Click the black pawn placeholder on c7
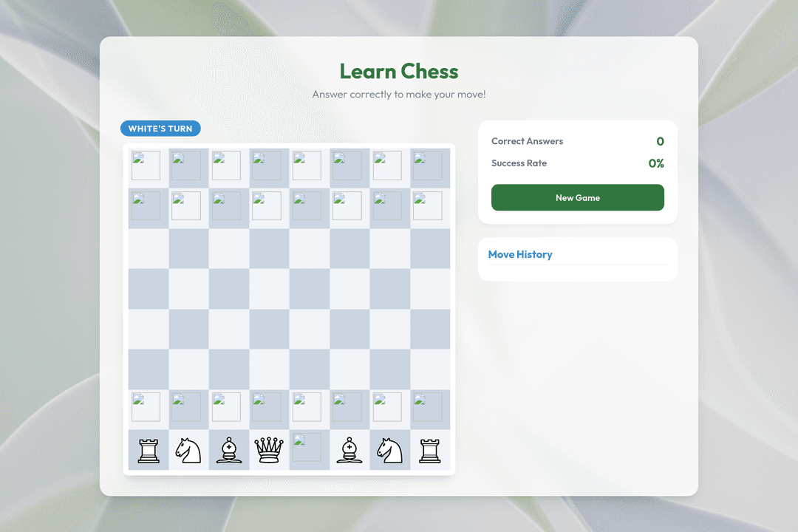The image size is (798, 532). pos(227,205)
